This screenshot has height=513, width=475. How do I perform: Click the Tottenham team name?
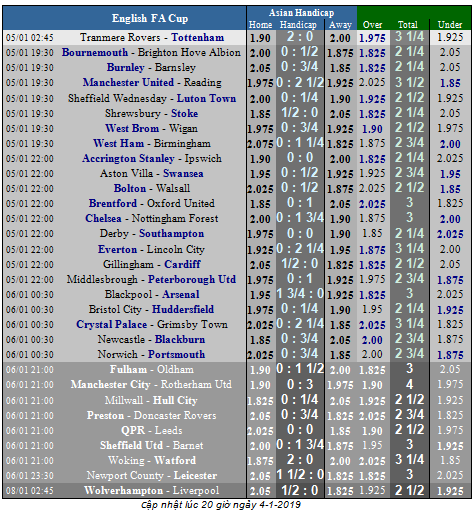tap(197, 37)
